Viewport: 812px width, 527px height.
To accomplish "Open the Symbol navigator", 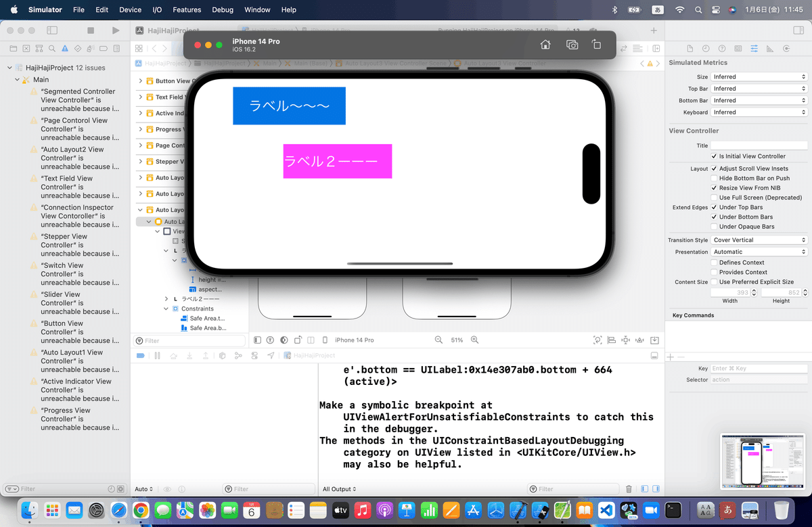I will coord(39,49).
